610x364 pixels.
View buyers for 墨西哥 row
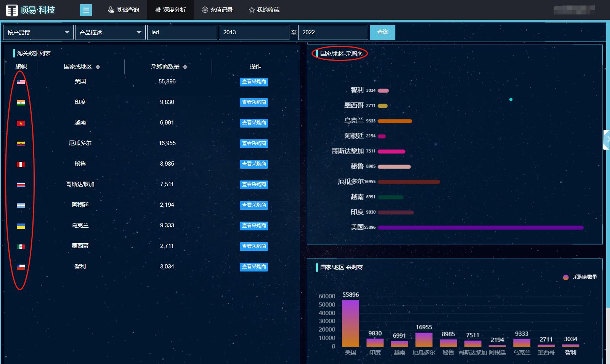(254, 246)
